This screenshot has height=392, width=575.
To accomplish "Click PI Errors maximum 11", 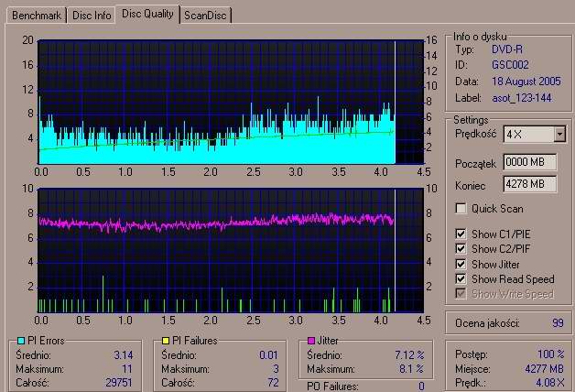I will pyautogui.click(x=127, y=369).
